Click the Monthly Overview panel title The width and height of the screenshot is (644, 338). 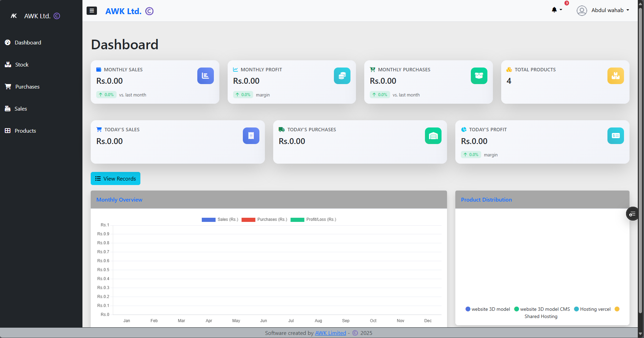pos(119,199)
